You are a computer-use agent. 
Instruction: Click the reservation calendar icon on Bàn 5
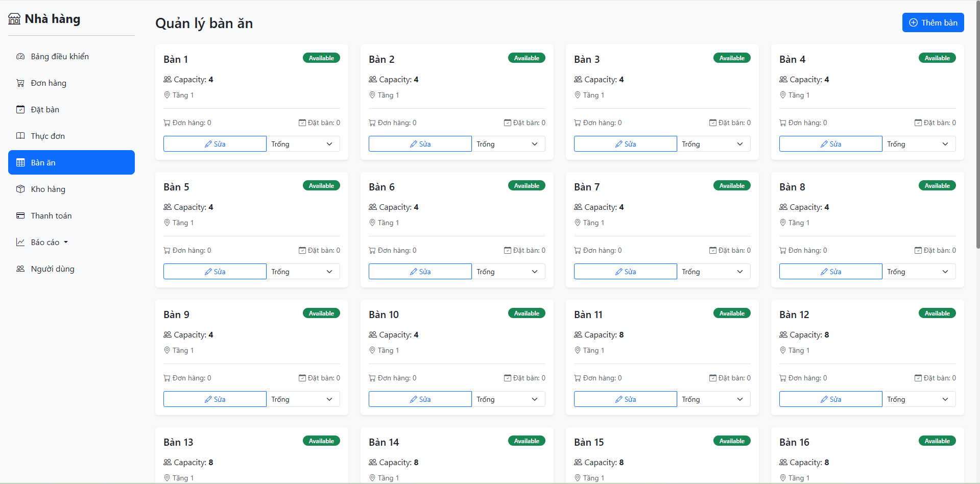(x=302, y=250)
